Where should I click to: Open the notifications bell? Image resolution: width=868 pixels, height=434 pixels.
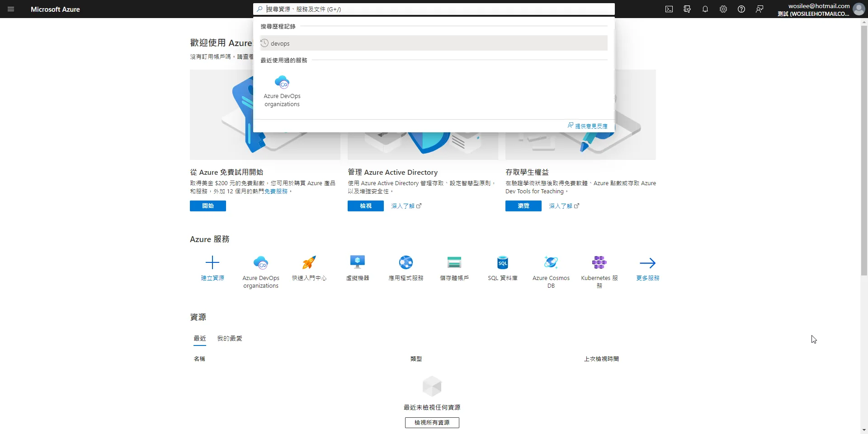click(705, 9)
